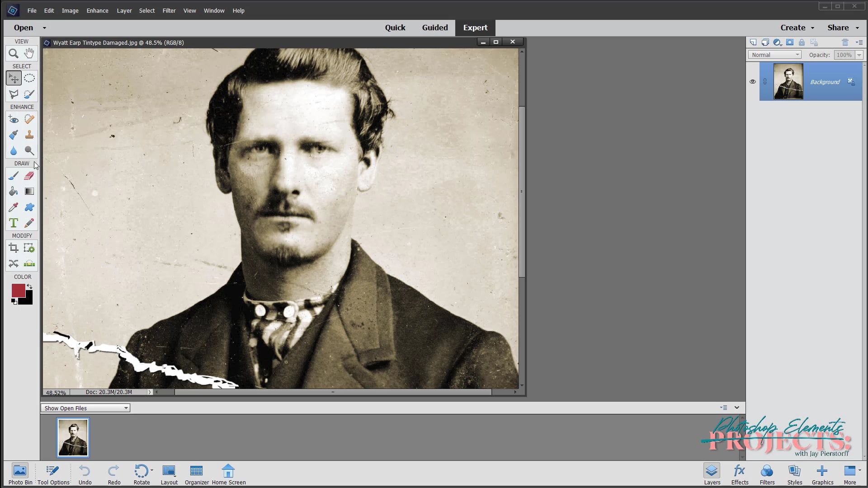Open the Enhance menu
This screenshot has width=868, height=488.
tap(97, 10)
